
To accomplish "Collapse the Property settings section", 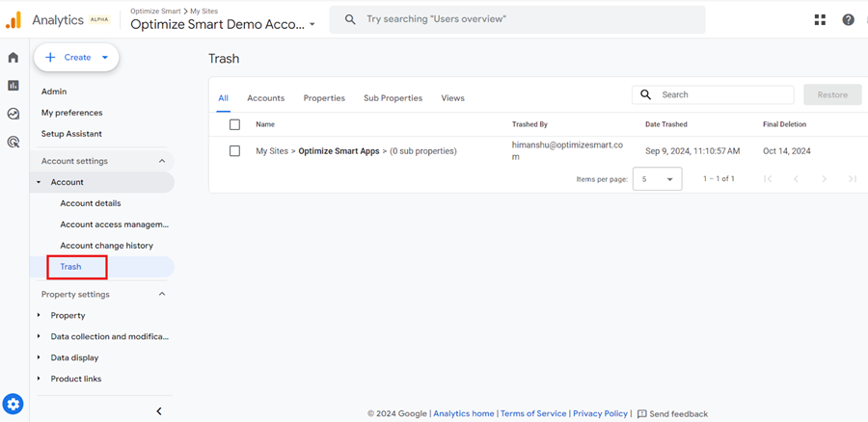I will tap(162, 294).
